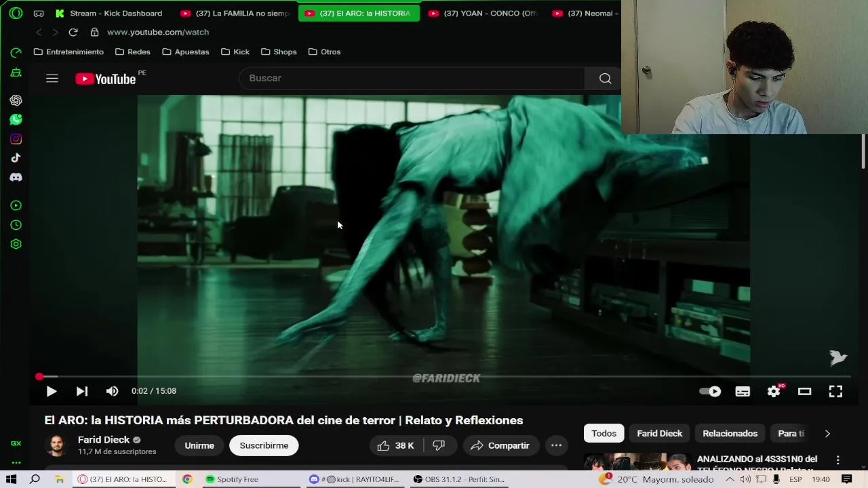Dislike the El ARO video

click(x=439, y=445)
